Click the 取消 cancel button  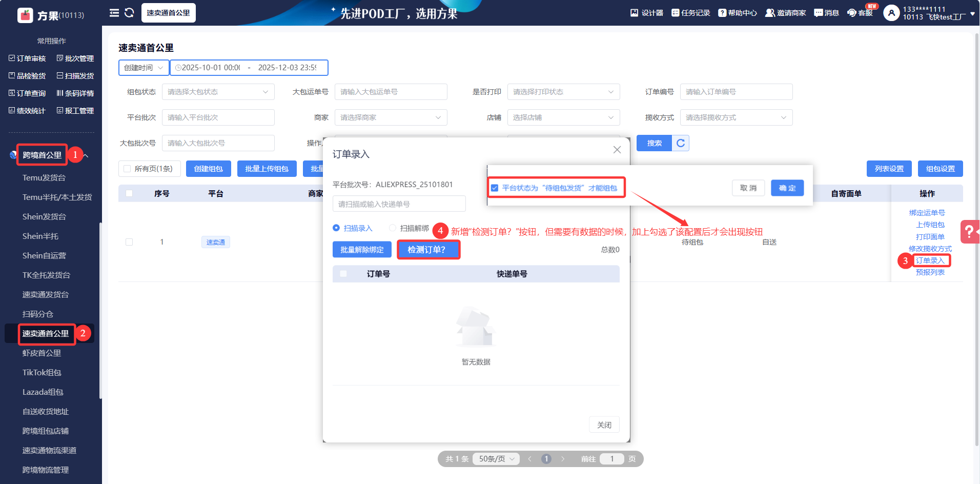coord(748,188)
